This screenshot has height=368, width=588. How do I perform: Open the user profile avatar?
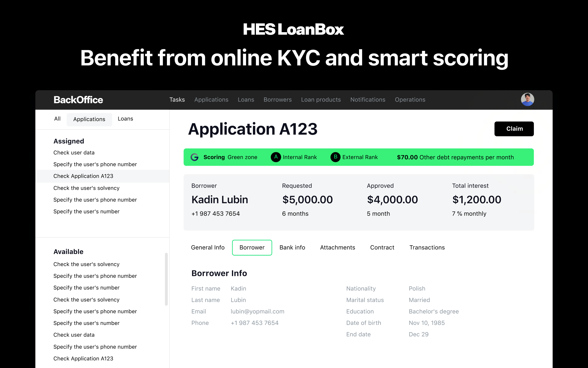(x=527, y=99)
